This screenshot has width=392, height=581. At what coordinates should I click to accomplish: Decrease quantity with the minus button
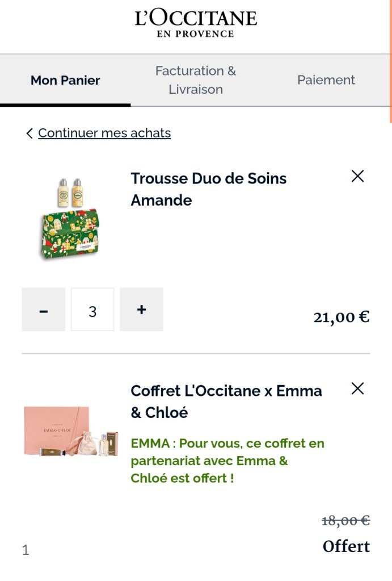click(x=44, y=310)
